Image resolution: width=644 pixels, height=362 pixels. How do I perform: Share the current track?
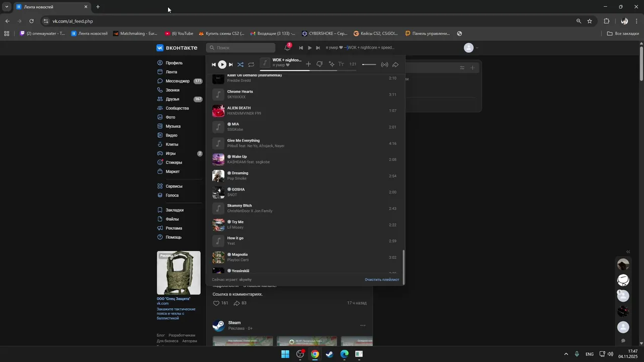point(395,64)
